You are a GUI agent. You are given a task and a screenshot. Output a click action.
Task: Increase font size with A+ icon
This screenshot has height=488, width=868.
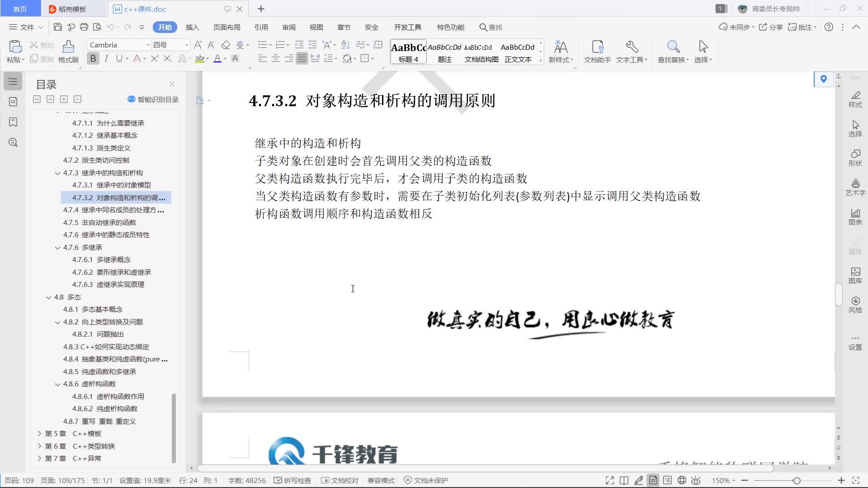pos(198,45)
